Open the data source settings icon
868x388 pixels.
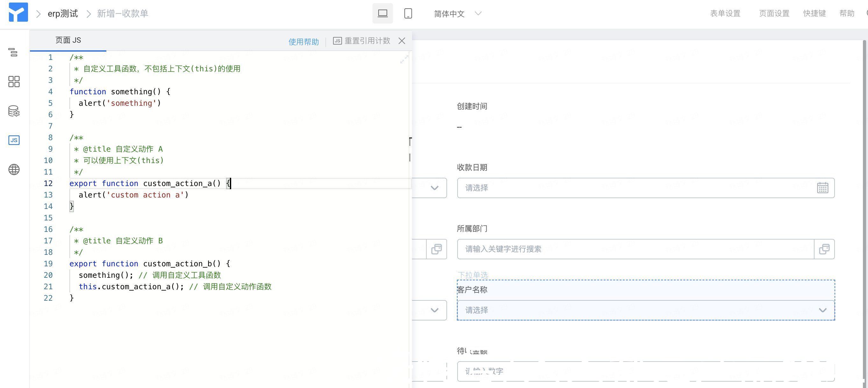coord(14,111)
